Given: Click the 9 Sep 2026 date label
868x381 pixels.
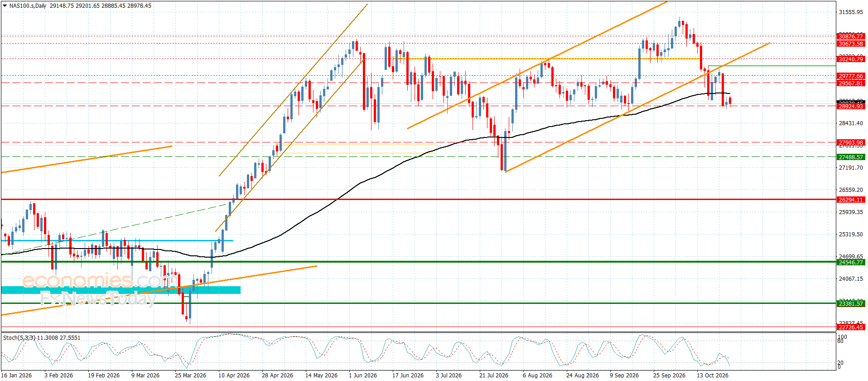Looking at the screenshot, I should (624, 376).
